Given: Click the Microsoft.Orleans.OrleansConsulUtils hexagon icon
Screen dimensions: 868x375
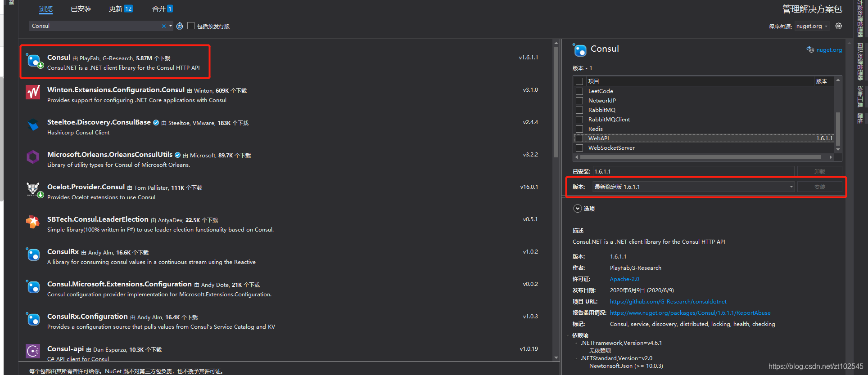Looking at the screenshot, I should pos(33,157).
